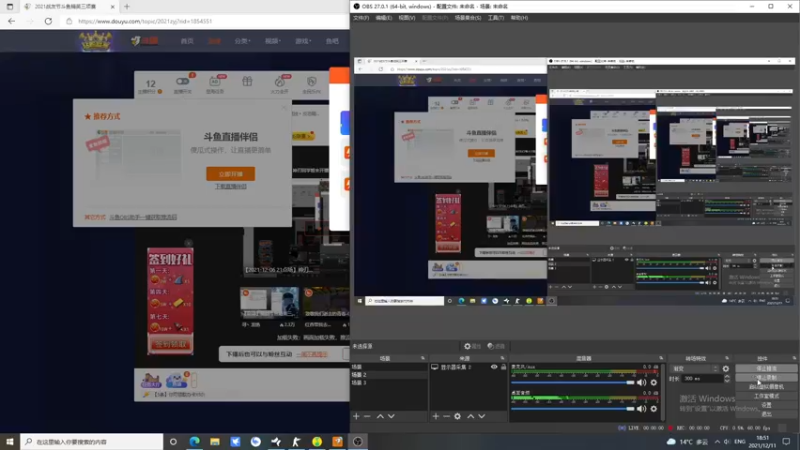Open the OBS Edit menu
800x450 pixels.
(384, 18)
